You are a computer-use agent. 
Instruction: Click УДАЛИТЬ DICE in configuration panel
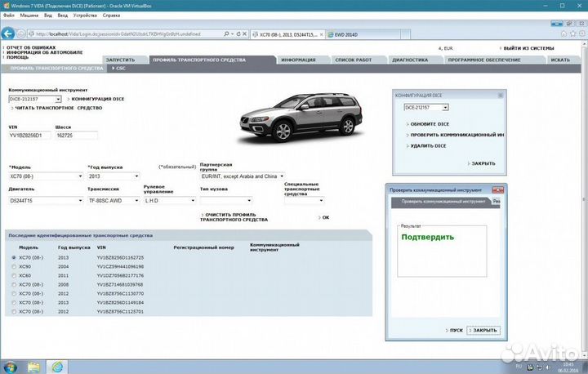(428, 146)
